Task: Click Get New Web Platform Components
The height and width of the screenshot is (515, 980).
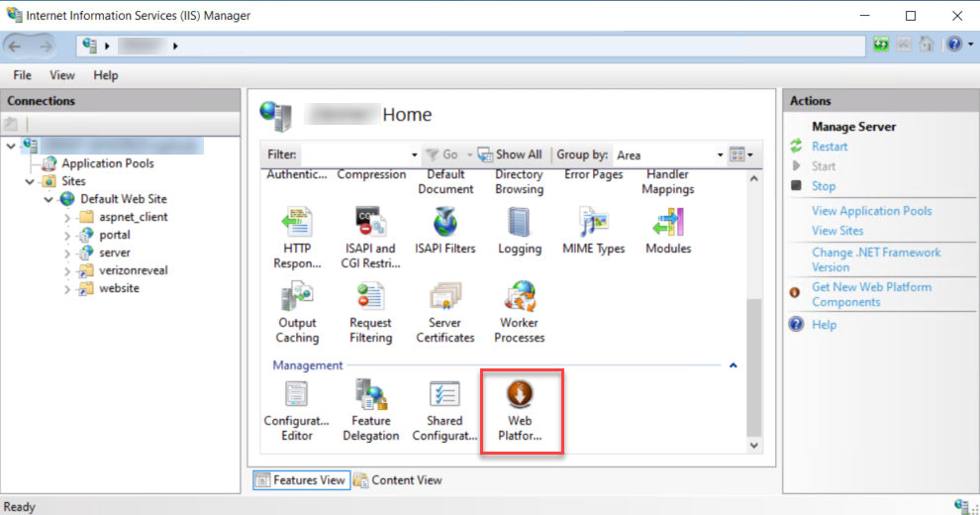Action: (x=871, y=294)
